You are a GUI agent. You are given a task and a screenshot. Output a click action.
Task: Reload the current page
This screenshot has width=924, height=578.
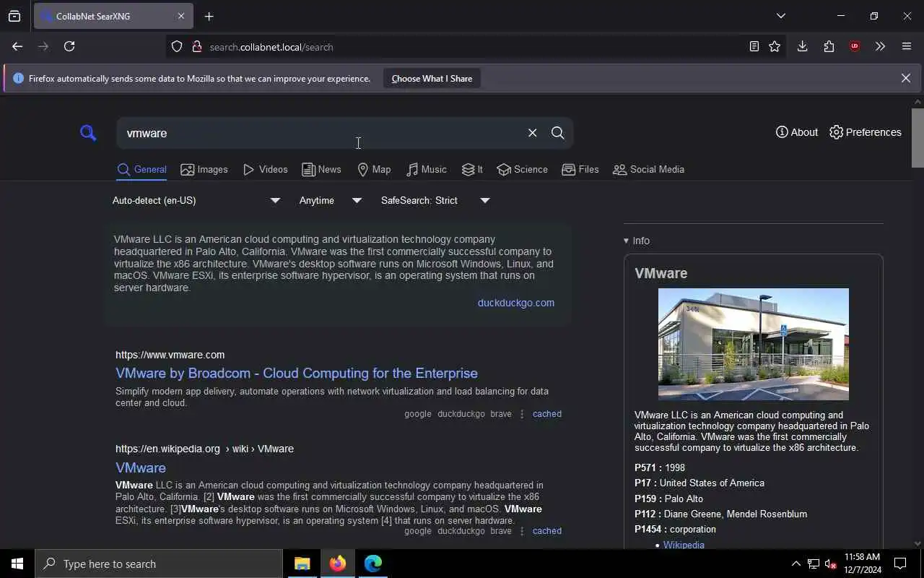coord(69,46)
